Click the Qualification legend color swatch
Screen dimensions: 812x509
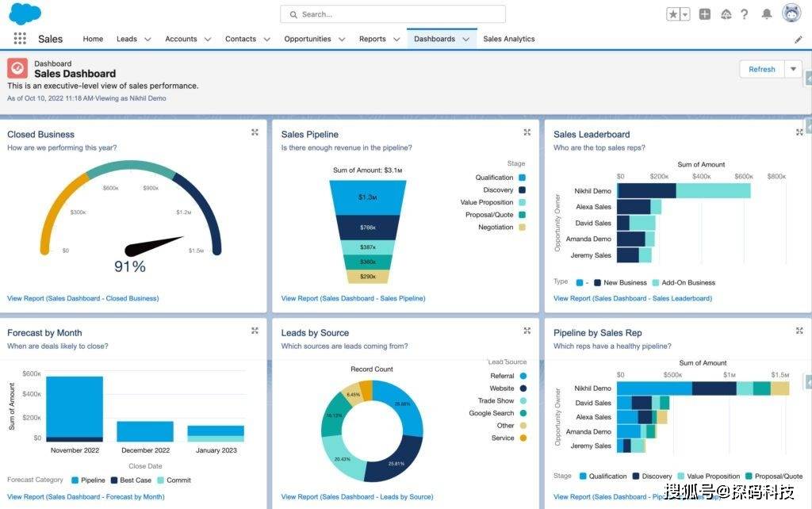[x=522, y=178]
